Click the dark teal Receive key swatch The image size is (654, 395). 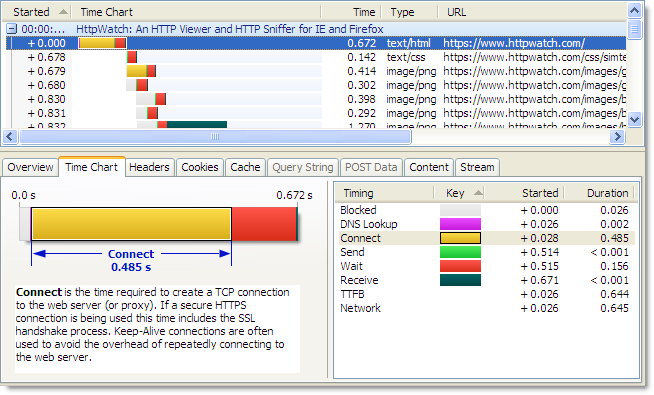[x=460, y=280]
